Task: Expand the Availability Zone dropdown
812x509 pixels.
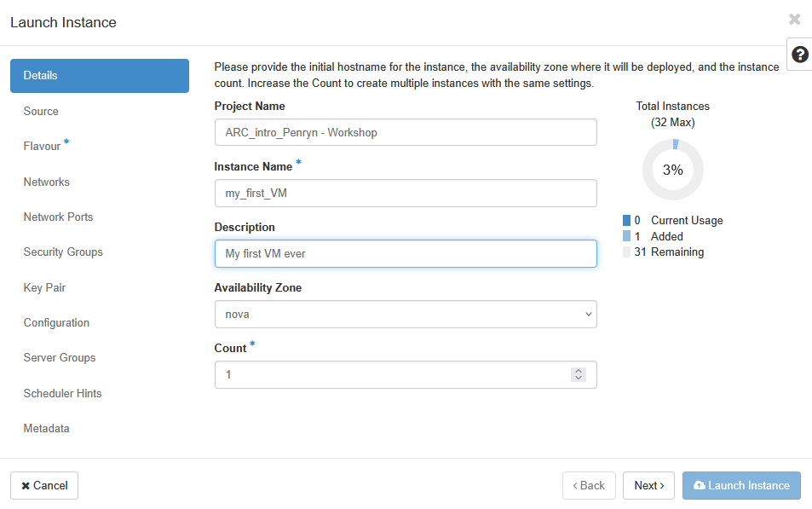Action: click(x=406, y=314)
